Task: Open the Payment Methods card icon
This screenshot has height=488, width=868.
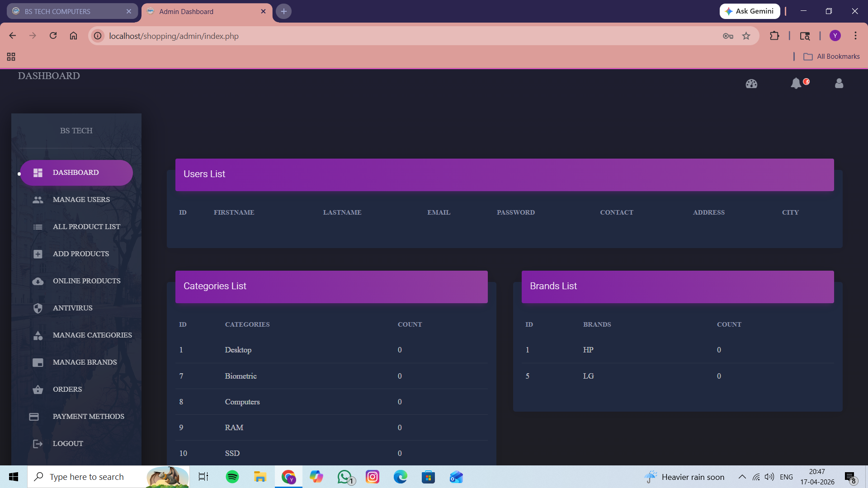Action: [x=34, y=416]
